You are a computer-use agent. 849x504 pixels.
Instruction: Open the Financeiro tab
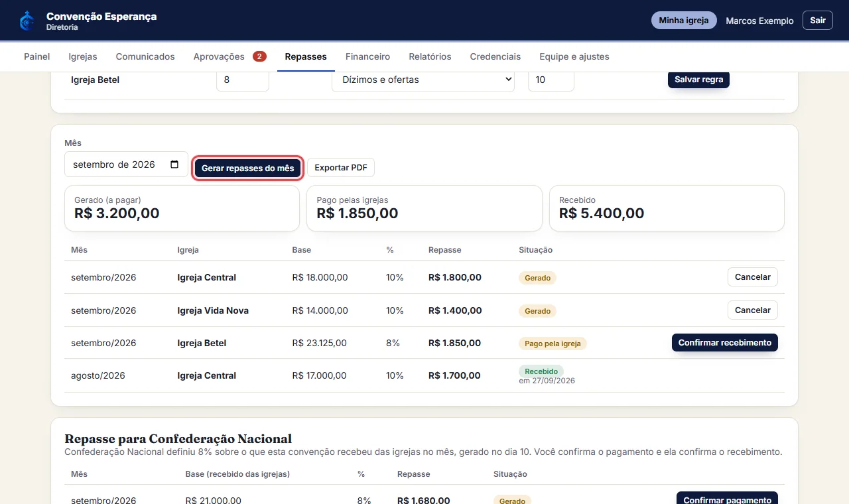pos(367,57)
